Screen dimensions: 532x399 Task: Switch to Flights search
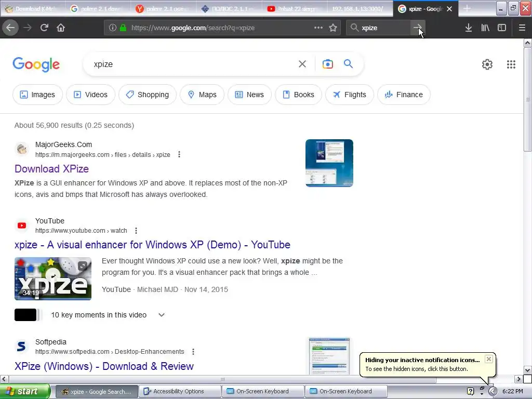[x=350, y=95]
